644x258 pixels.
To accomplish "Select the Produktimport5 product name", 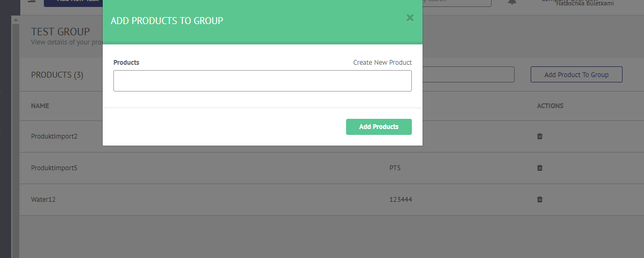I will [55, 168].
